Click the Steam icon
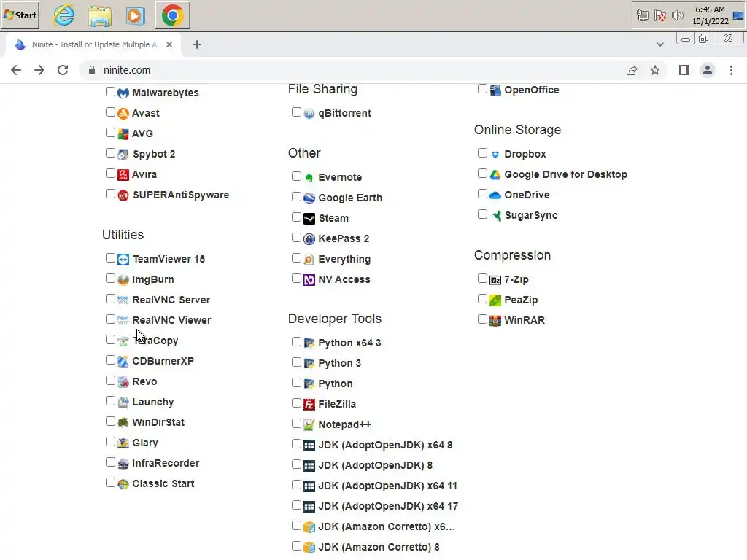Screen dimensions: 747x560 click(309, 219)
